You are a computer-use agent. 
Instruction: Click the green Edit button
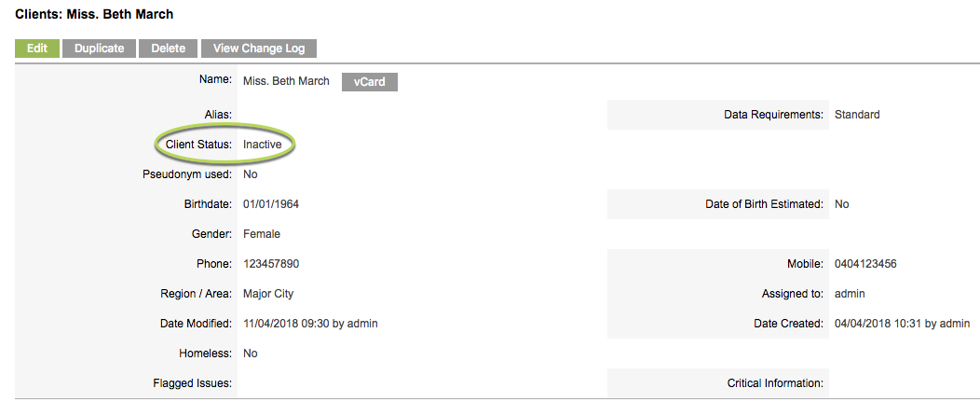(x=37, y=49)
